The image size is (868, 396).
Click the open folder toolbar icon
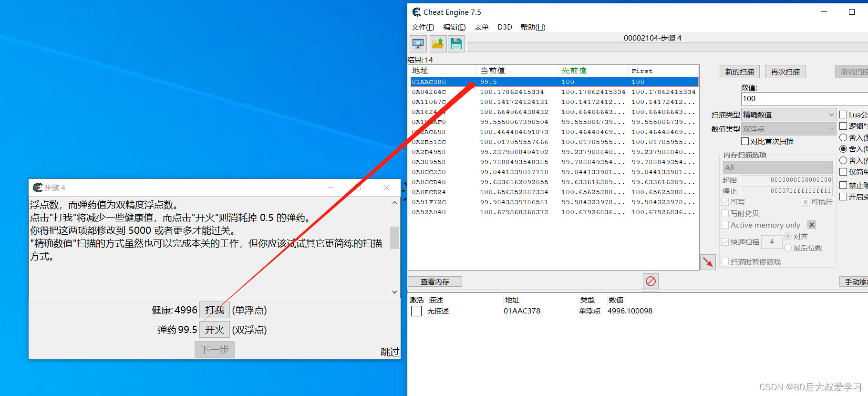(x=437, y=44)
